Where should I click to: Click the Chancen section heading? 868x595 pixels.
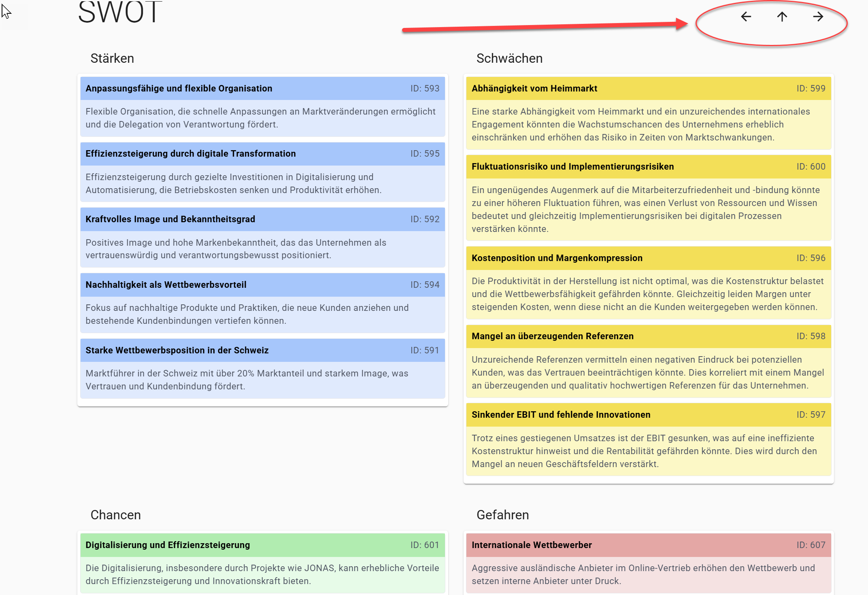115,515
